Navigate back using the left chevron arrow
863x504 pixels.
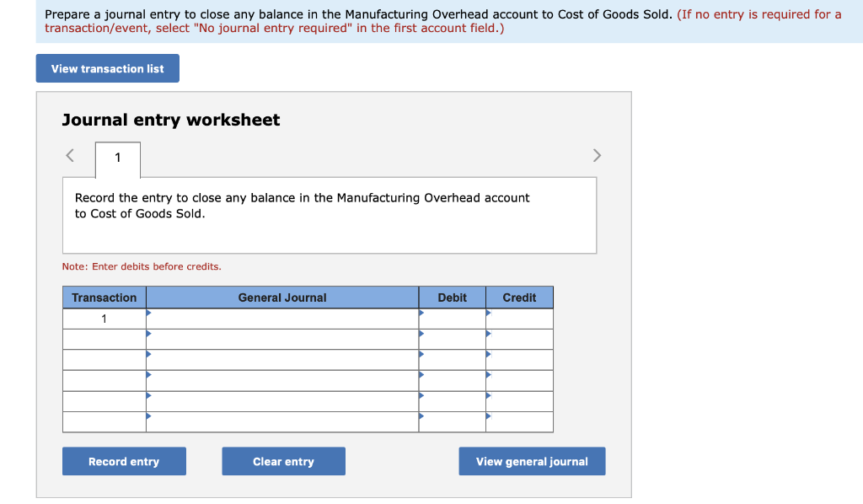tap(69, 155)
